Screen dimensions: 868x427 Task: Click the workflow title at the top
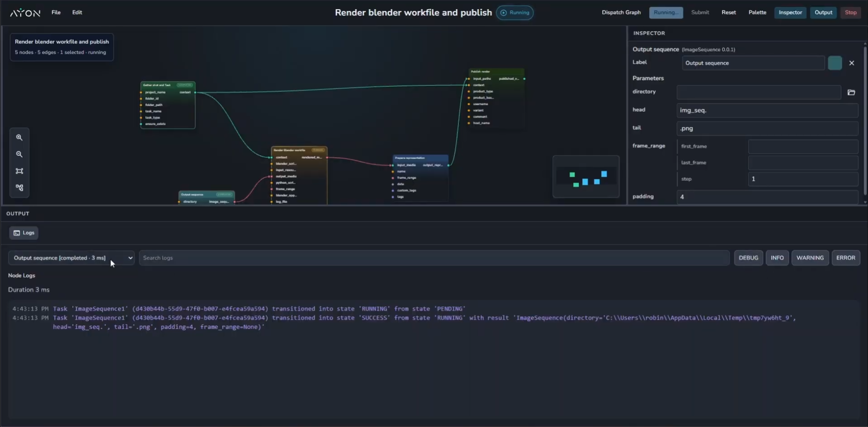[x=413, y=12]
